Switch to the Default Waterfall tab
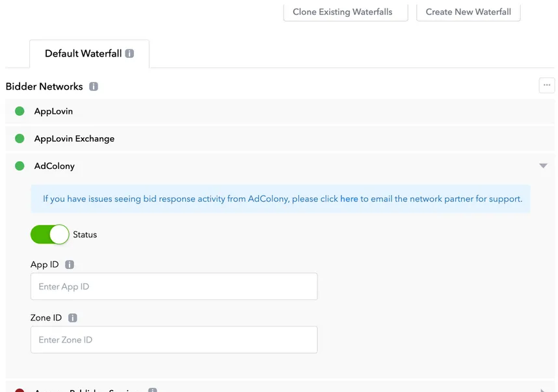Screen dimensions: 558x392 click(85, 53)
